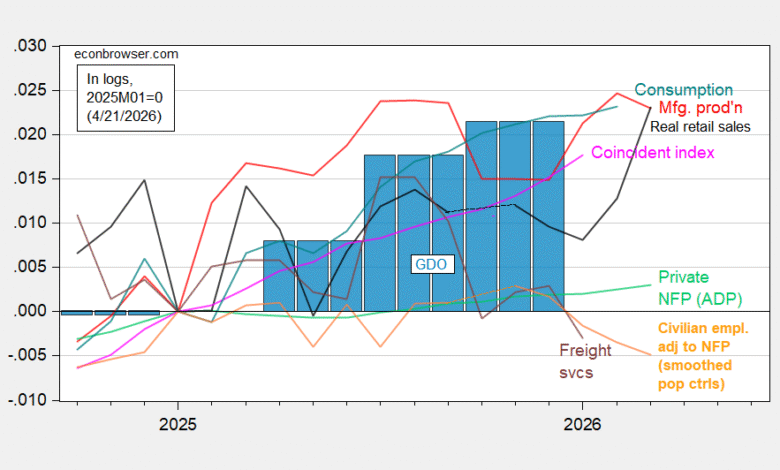Click the 'In logs, 2025M01=0' note box

(128, 99)
